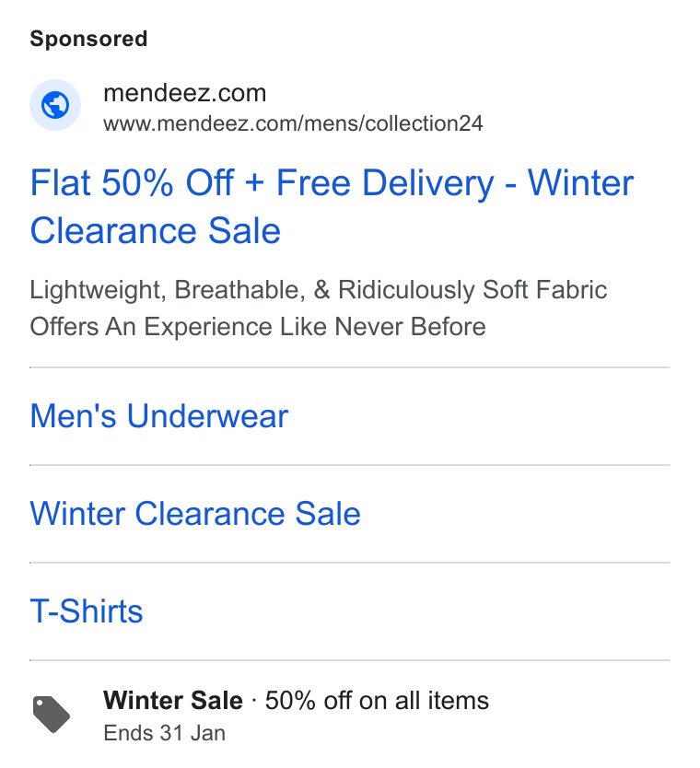Click the word 'Underwear' in the sitelink
This screenshot has width=700, height=768.
[x=208, y=416]
